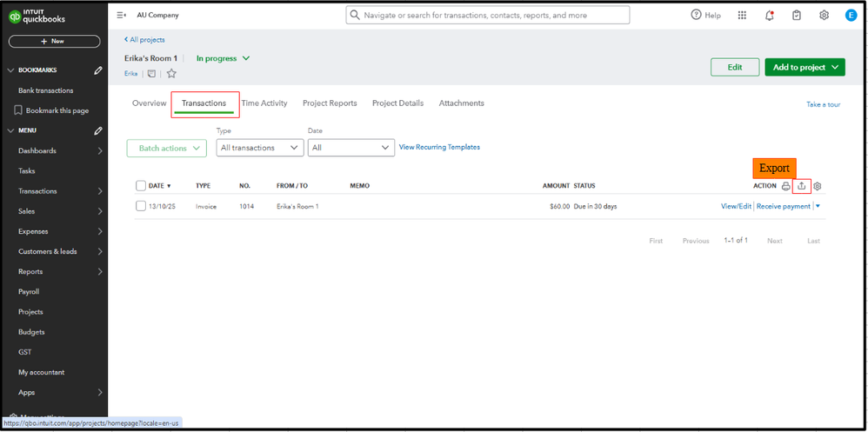Open Bank transactions bookmark

46,90
